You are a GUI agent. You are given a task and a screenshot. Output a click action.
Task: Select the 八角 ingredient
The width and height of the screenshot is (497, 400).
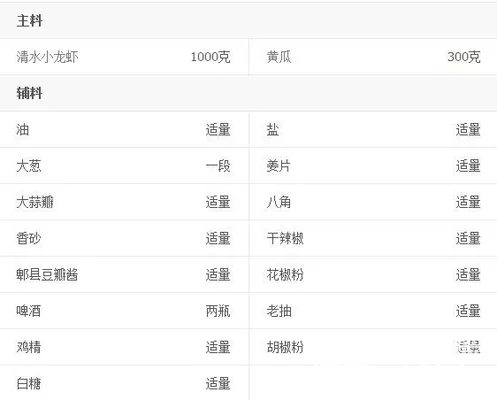278,202
